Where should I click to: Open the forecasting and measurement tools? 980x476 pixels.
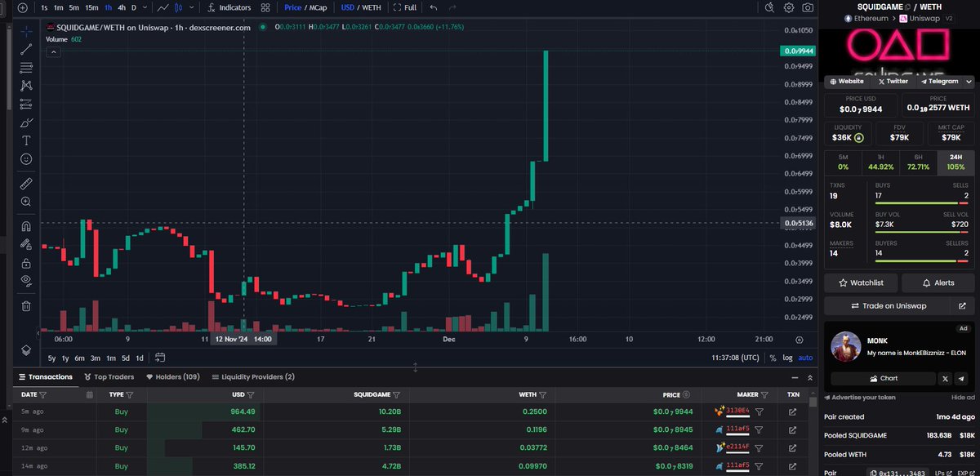pyautogui.click(x=26, y=104)
